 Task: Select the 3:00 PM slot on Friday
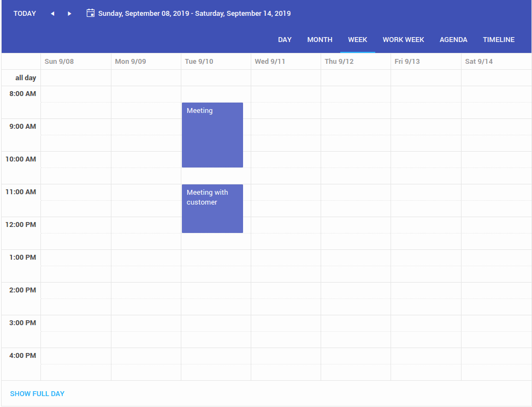pos(426,324)
